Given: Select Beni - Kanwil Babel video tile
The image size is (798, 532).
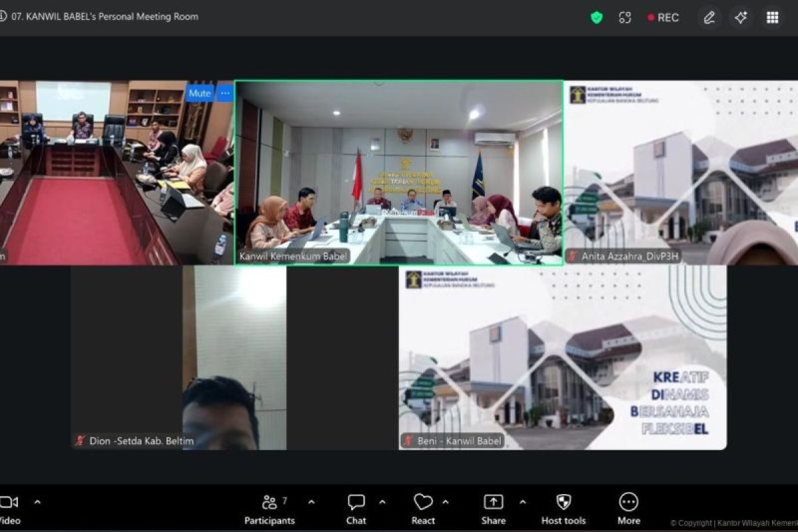Looking at the screenshot, I should pos(563,358).
